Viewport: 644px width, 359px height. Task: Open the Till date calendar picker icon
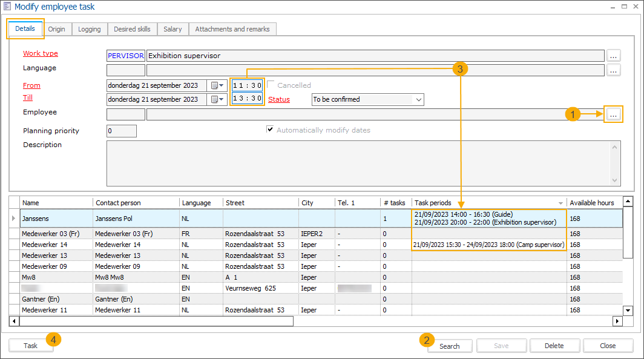click(x=214, y=99)
